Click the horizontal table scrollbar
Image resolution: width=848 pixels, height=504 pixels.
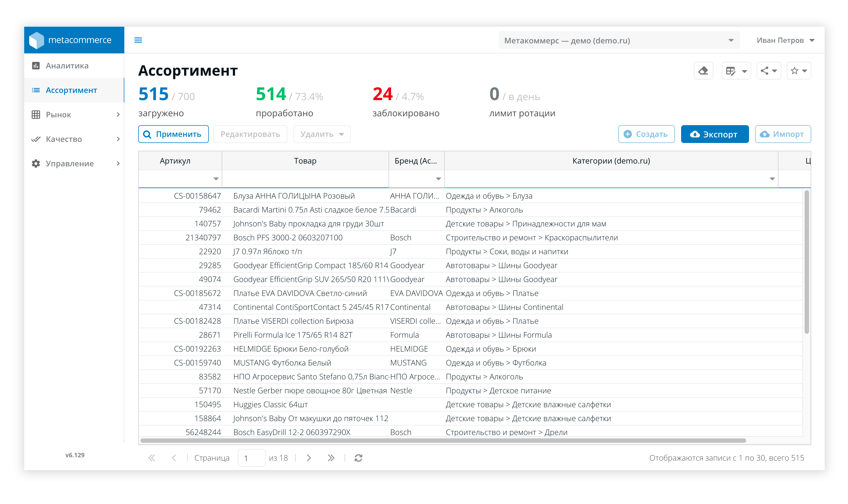pos(443,441)
